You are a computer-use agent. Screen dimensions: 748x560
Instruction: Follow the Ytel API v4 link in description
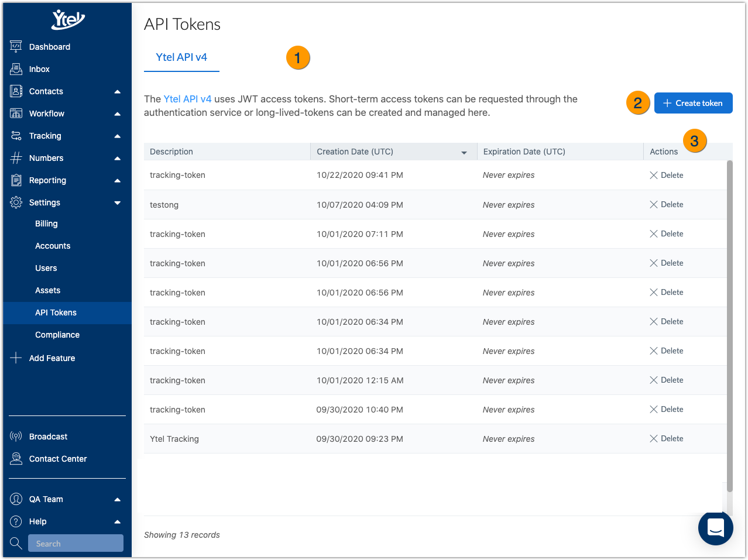click(187, 99)
